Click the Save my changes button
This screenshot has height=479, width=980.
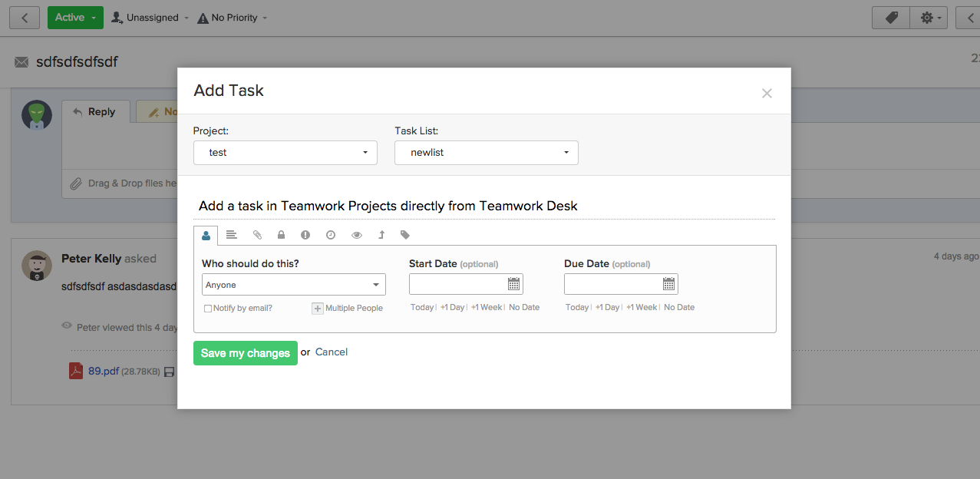[245, 353]
